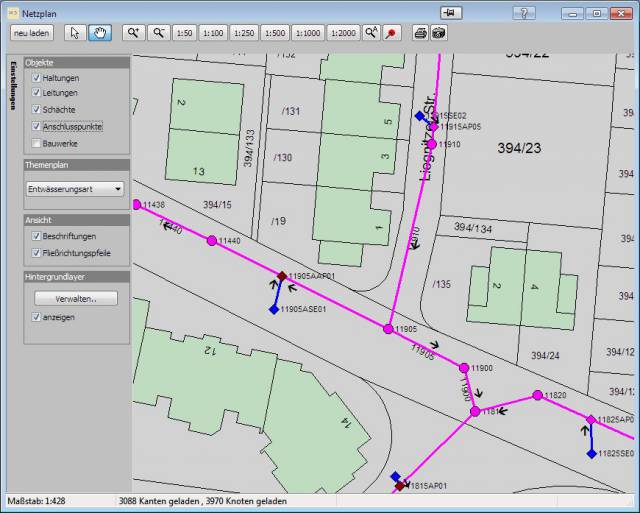
Task: Set map scale to 1:2000
Action: pos(343,33)
